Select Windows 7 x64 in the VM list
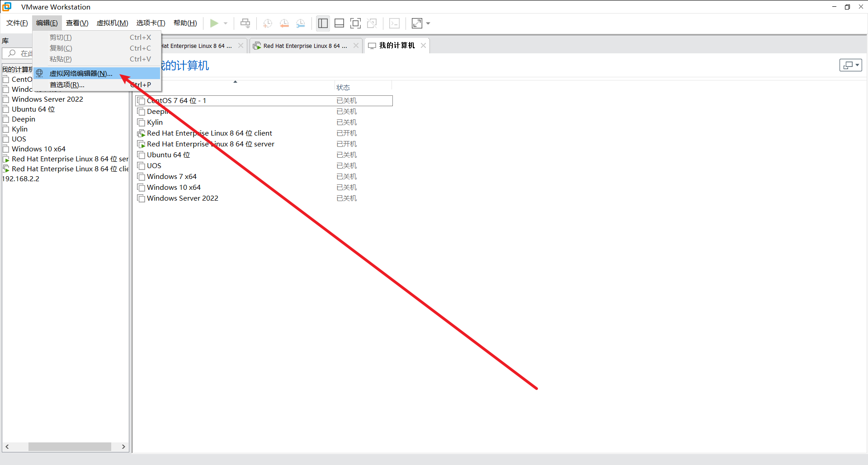Viewport: 868px width, 465px height. click(x=171, y=177)
